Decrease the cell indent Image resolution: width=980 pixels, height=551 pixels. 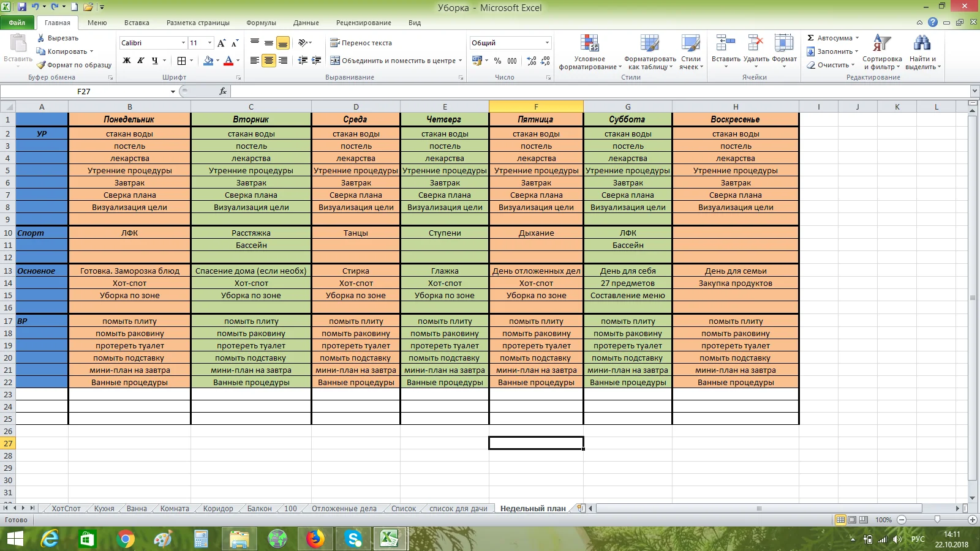click(303, 61)
